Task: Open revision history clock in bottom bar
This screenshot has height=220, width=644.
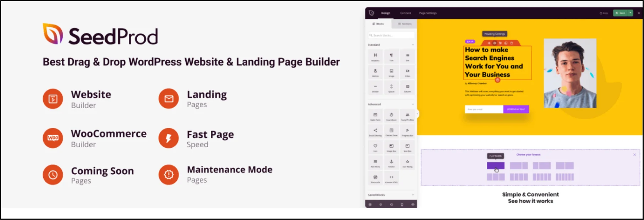Action: (x=391, y=204)
